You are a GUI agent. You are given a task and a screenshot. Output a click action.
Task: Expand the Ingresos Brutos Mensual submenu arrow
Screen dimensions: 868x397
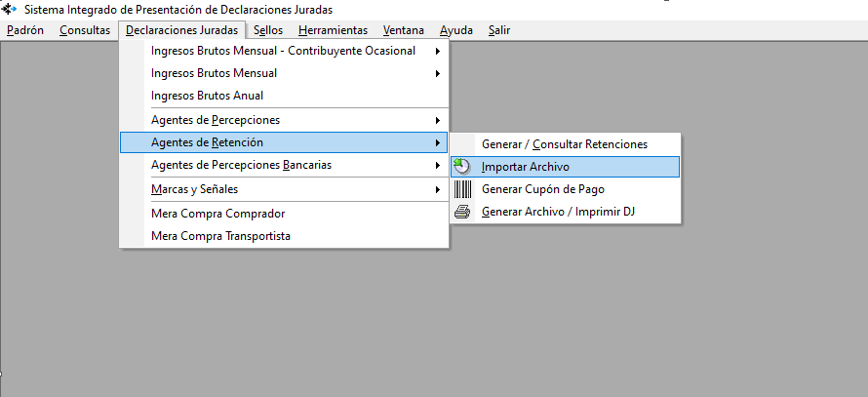[x=437, y=73]
